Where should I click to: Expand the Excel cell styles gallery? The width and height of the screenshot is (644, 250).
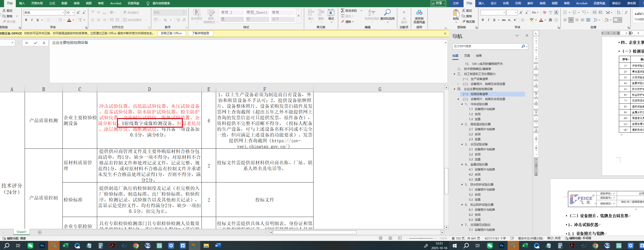coord(298,16)
